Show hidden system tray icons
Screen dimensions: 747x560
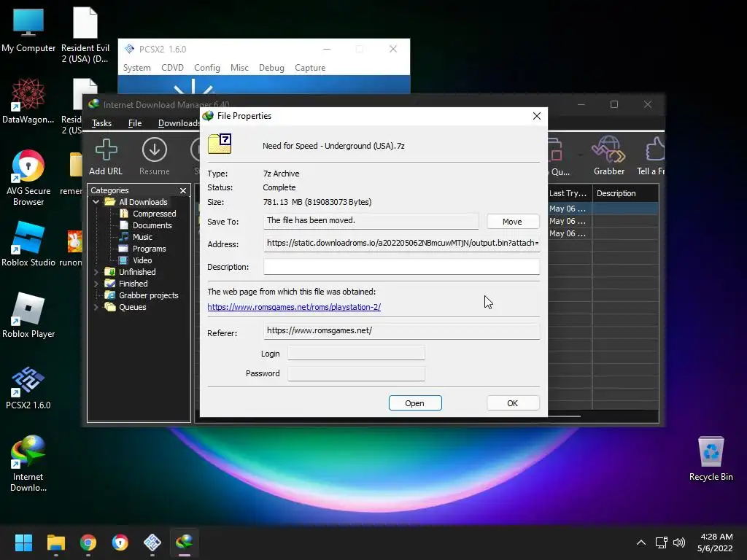[x=641, y=542]
